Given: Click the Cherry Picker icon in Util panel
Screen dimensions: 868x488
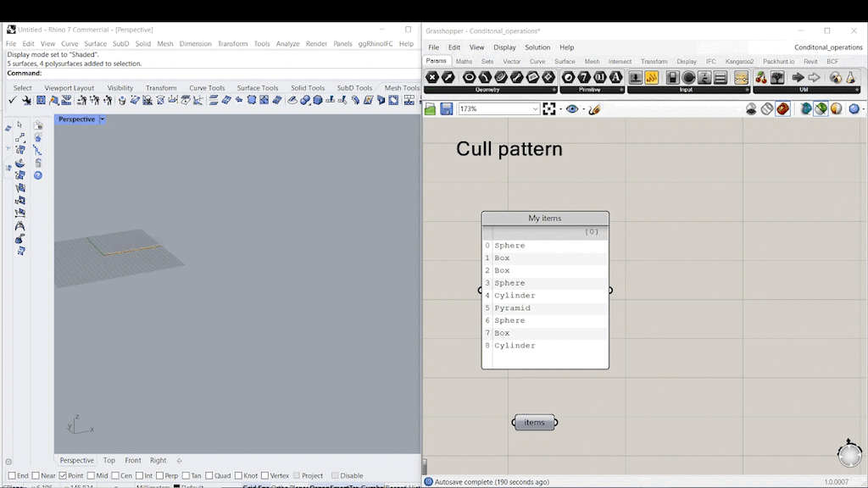Looking at the screenshot, I should coord(761,77).
